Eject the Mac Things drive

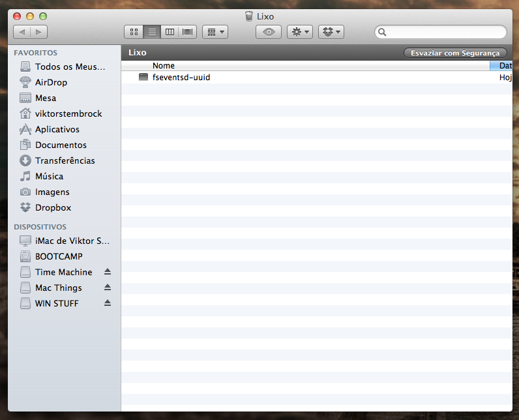pyautogui.click(x=107, y=287)
